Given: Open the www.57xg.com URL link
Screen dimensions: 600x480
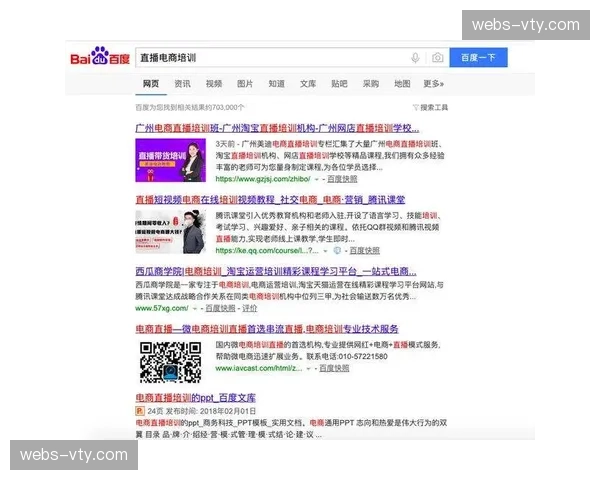Looking at the screenshot, I should [x=161, y=308].
